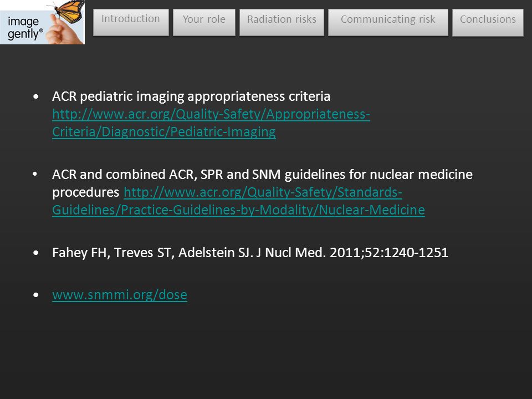
Task: Click the Fahey FH J Nucl Med citation
Action: click(250, 253)
